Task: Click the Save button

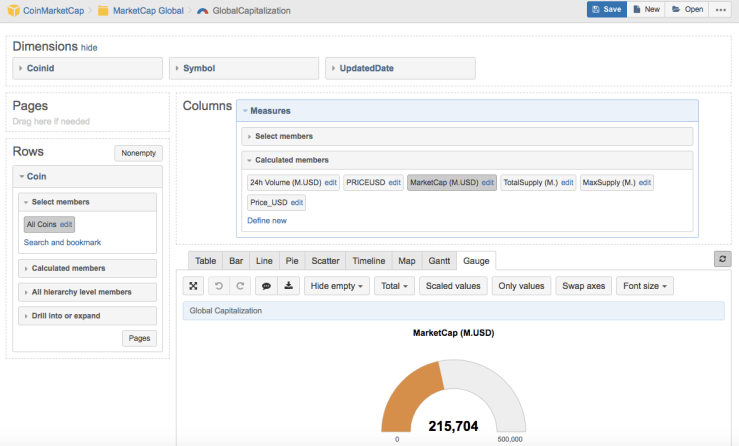Action: pos(607,9)
